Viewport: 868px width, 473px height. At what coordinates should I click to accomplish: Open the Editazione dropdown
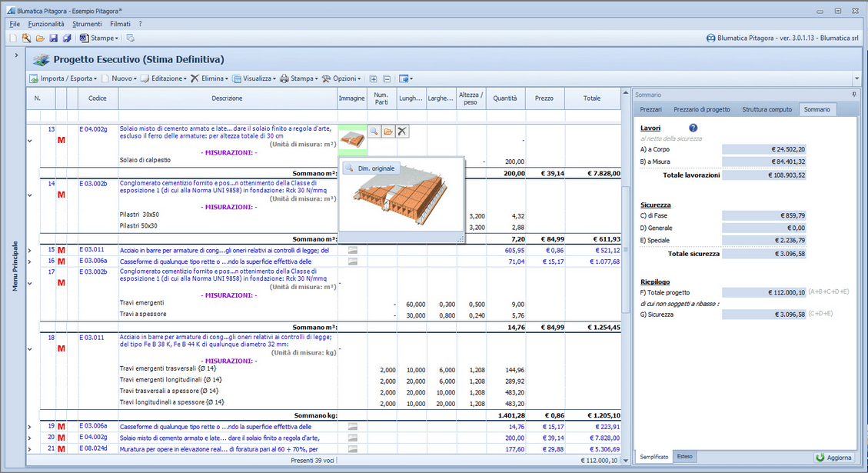pyautogui.click(x=164, y=78)
